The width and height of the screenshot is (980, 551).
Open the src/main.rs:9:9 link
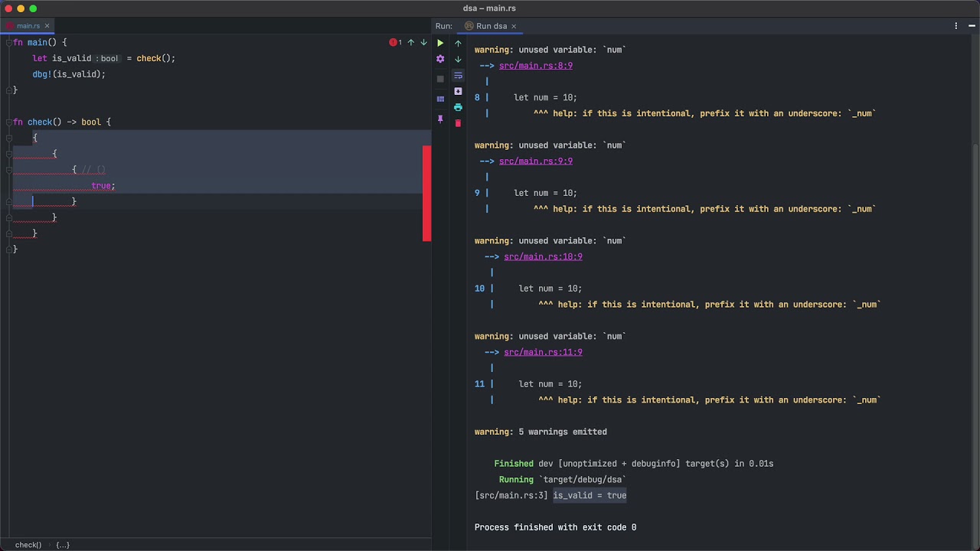click(536, 161)
